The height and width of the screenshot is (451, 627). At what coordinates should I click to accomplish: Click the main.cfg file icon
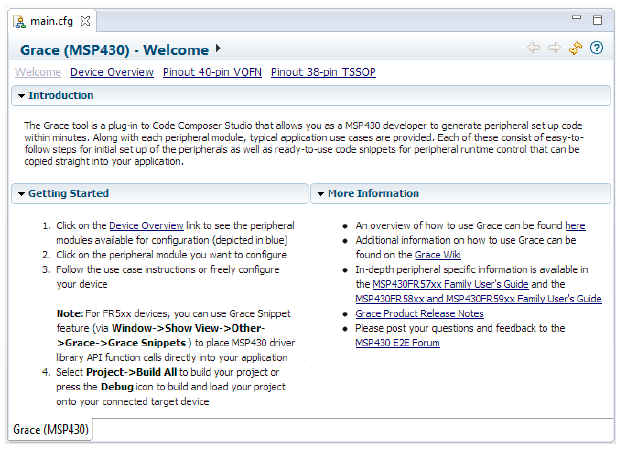click(19, 21)
